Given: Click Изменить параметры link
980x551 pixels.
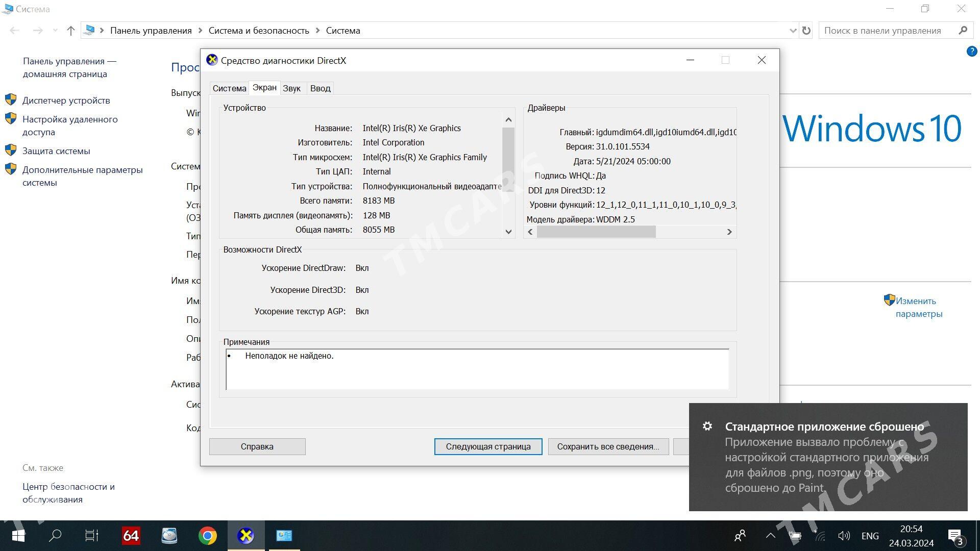Looking at the screenshot, I should click(919, 307).
